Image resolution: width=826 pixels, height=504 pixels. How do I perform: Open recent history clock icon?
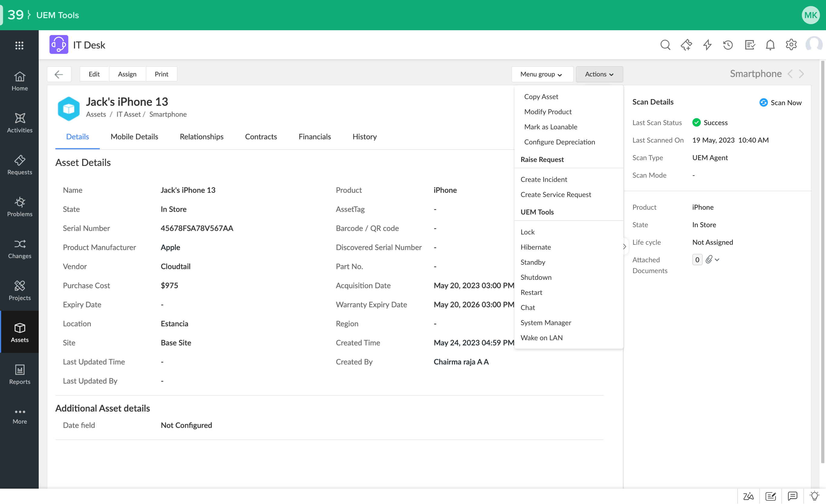pos(728,45)
